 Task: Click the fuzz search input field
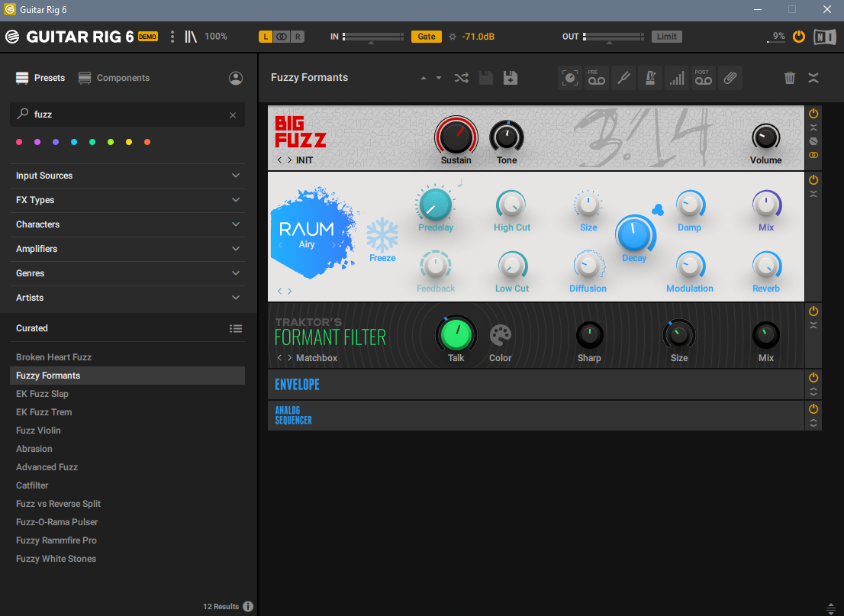pyautogui.click(x=127, y=114)
